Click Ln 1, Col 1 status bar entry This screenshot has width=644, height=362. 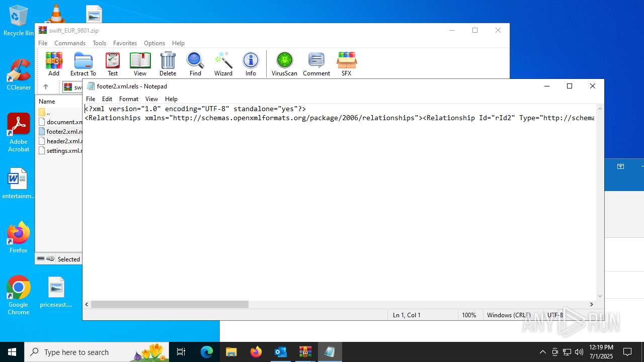pos(407,315)
